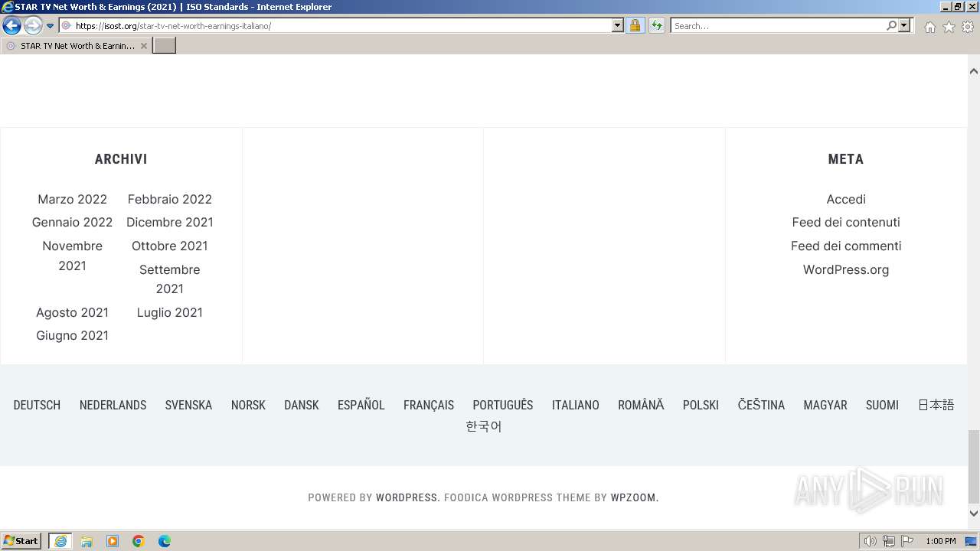Click the scrollbar up arrow

pos(974,71)
